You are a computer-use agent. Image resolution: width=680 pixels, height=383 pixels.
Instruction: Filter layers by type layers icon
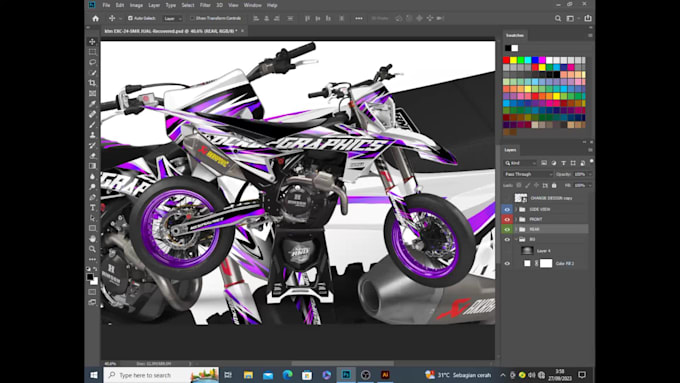tap(563, 163)
